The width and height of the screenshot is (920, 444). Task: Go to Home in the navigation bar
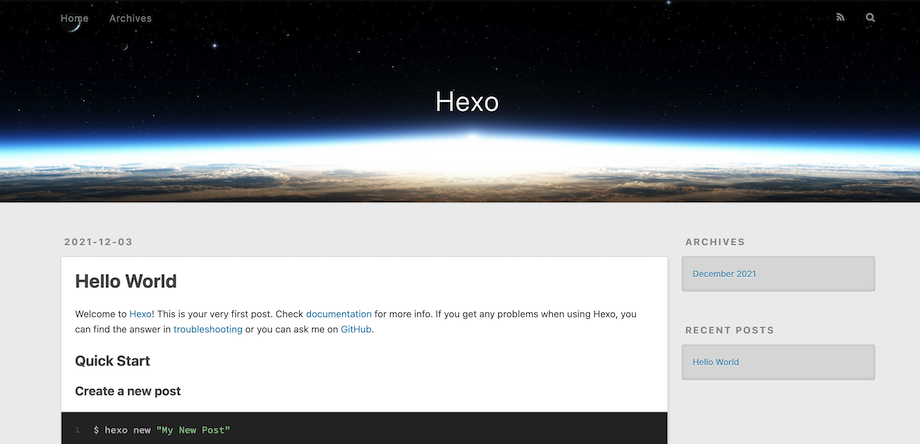click(x=74, y=18)
